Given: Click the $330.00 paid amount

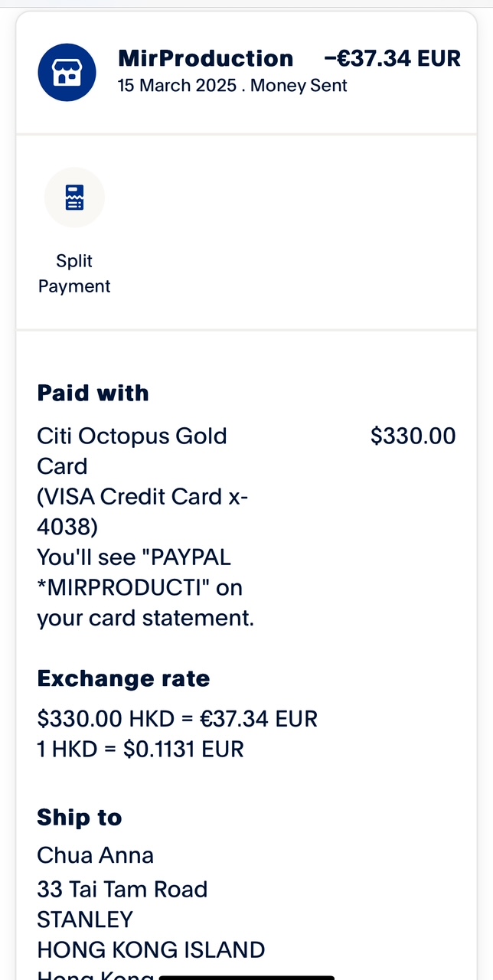Looking at the screenshot, I should 413,436.
